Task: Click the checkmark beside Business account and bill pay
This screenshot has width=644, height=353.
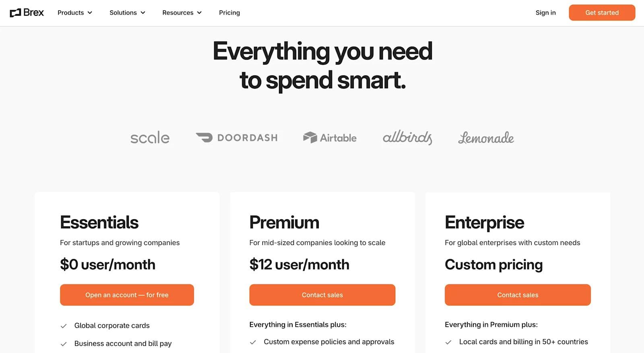Action: pos(64,343)
